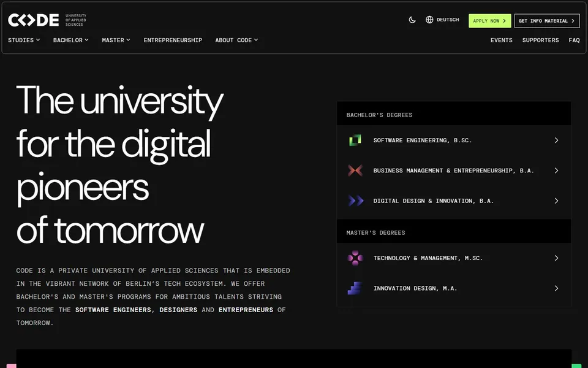Toggle dark mode moon icon

[412, 20]
